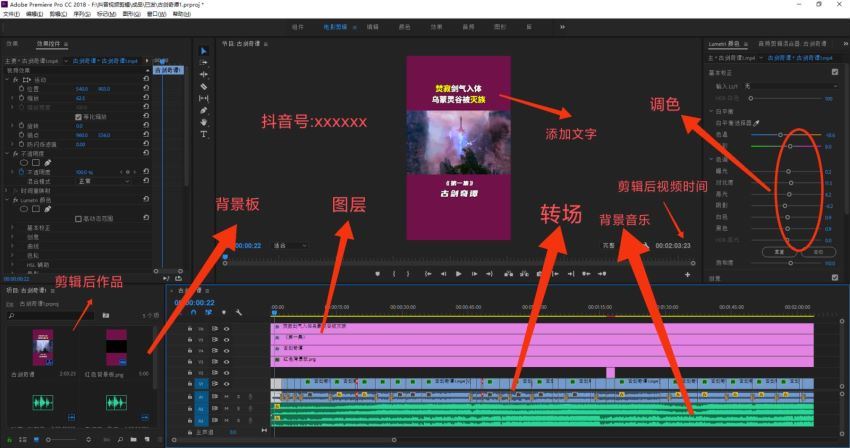The height and width of the screenshot is (448, 850).
Task: Switch to the 编辑 workspace tab
Action: [x=372, y=27]
